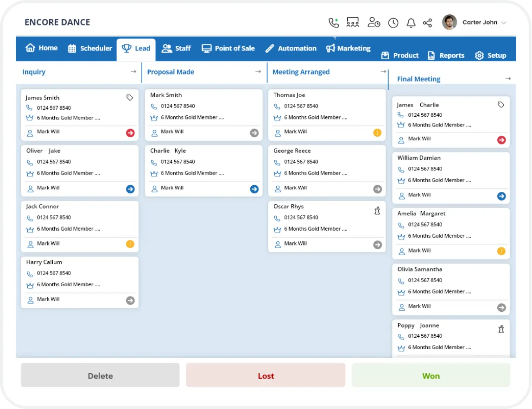Click phone icon on Mark Smith card
The width and height of the screenshot is (532, 409).
point(154,107)
